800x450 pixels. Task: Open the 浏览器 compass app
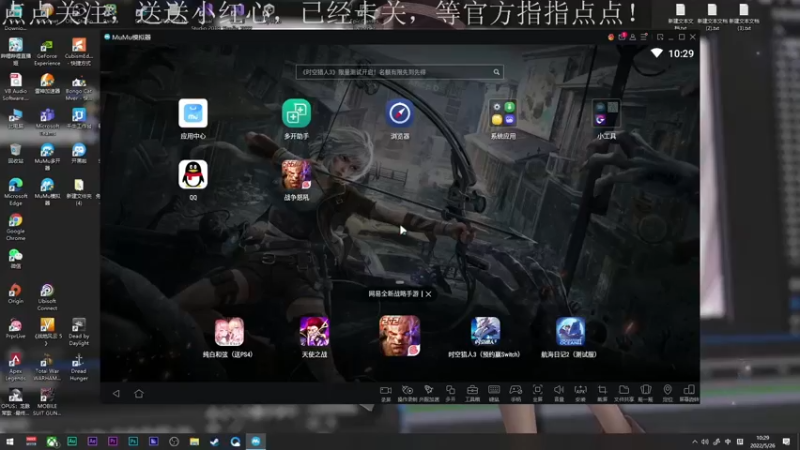(399, 113)
